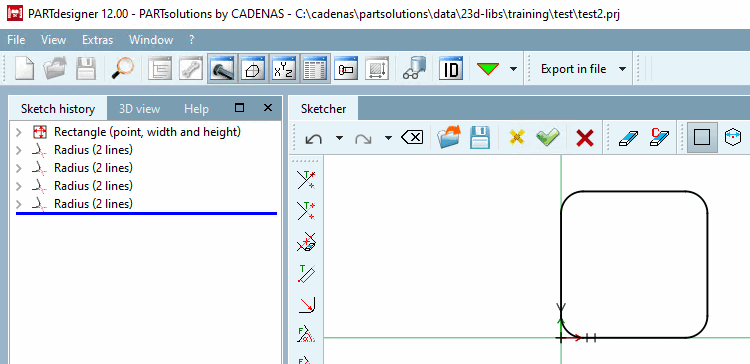Open the undo history dropdown arrow

[339, 138]
